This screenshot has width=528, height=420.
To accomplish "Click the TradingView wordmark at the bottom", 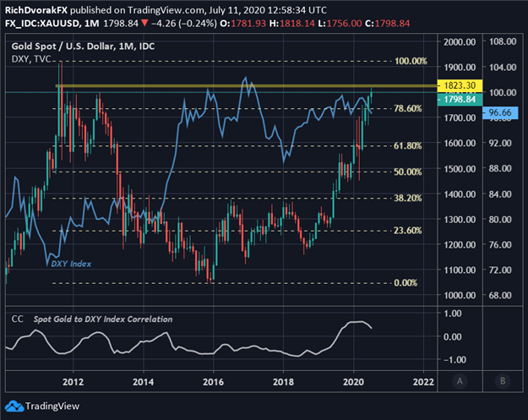I will (x=52, y=406).
